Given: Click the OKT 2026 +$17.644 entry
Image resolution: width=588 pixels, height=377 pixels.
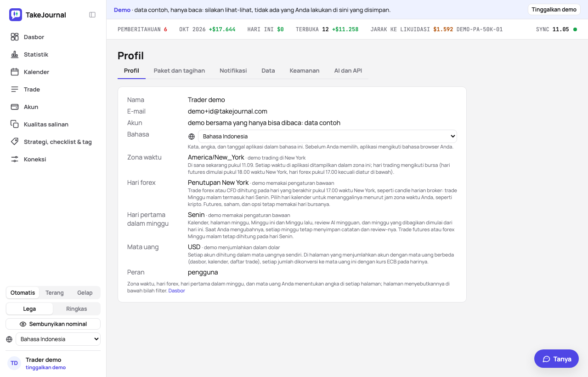Looking at the screenshot, I should click(x=207, y=29).
